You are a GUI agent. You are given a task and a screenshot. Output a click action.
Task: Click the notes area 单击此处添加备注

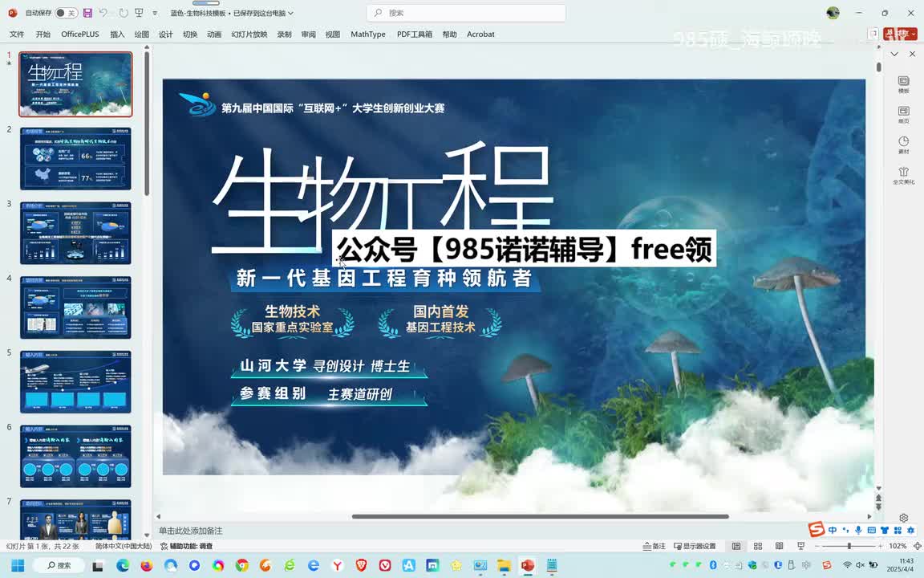pos(190,531)
